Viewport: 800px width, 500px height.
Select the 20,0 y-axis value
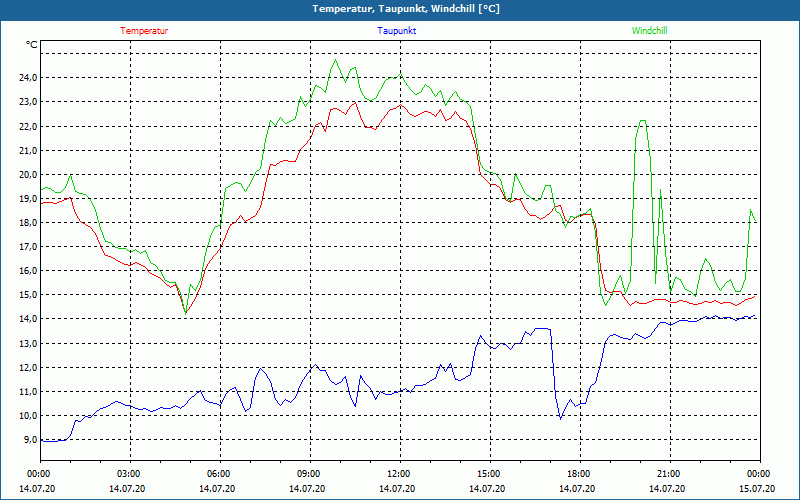[x=26, y=175]
